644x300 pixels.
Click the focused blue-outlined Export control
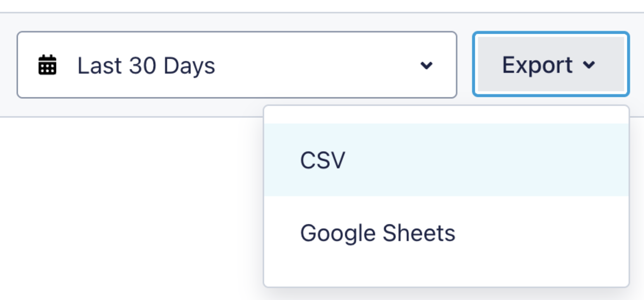click(551, 64)
